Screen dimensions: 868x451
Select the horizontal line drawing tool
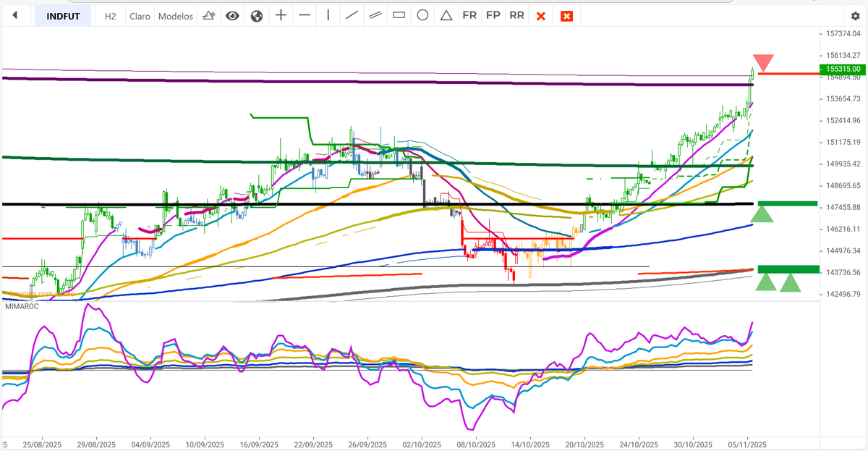(305, 15)
